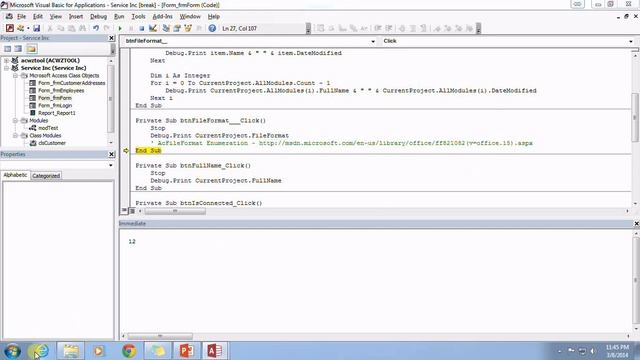Screen dimensions: 640x360
Task: Click the blue Help question mark icon
Action: tap(212, 28)
